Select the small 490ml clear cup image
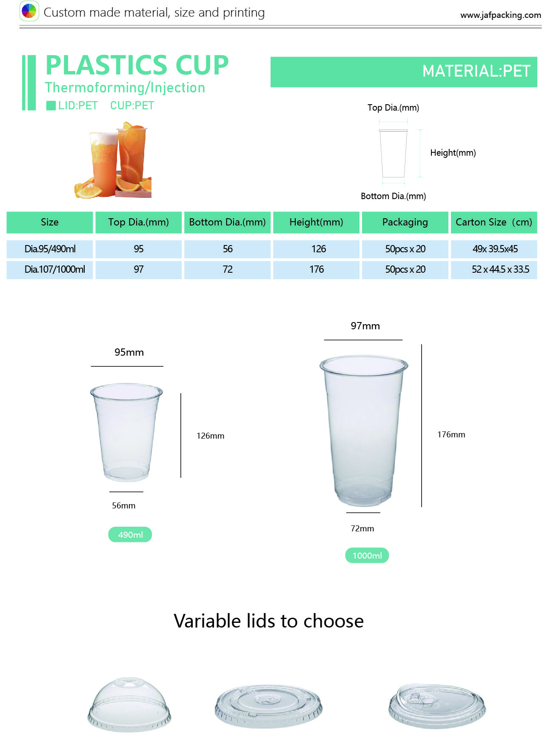 [126, 432]
